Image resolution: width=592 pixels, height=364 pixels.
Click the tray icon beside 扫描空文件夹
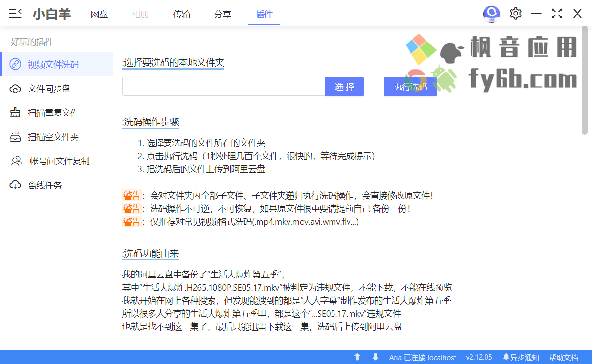point(15,137)
